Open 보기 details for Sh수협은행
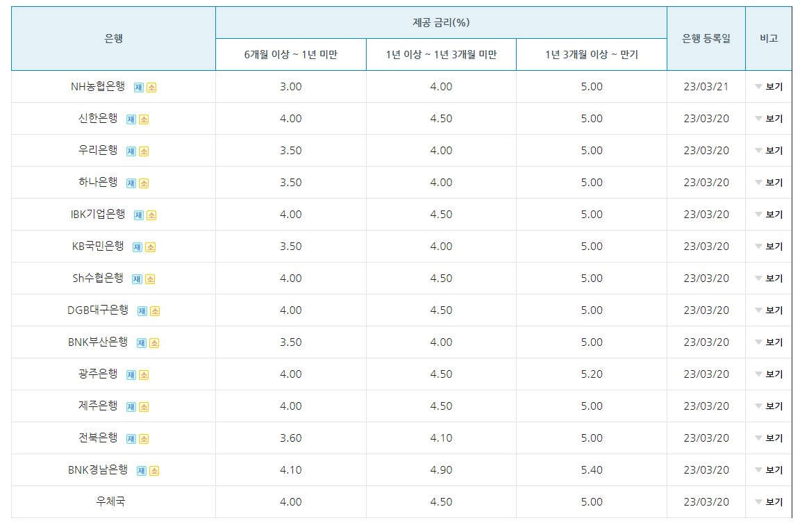 [769, 278]
